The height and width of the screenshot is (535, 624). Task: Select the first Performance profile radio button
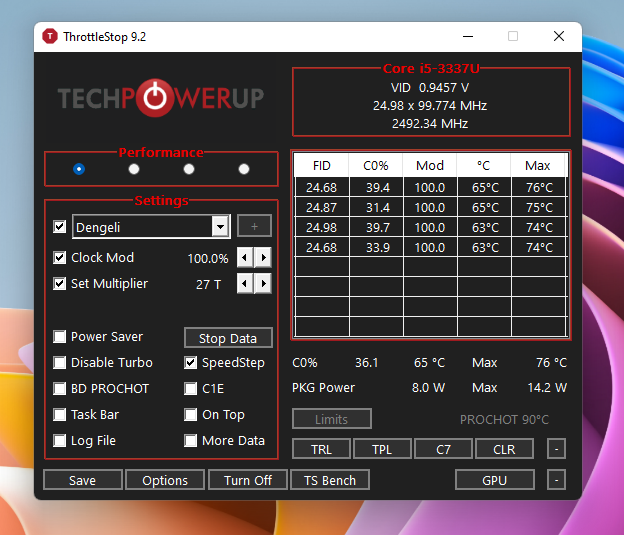coord(79,169)
